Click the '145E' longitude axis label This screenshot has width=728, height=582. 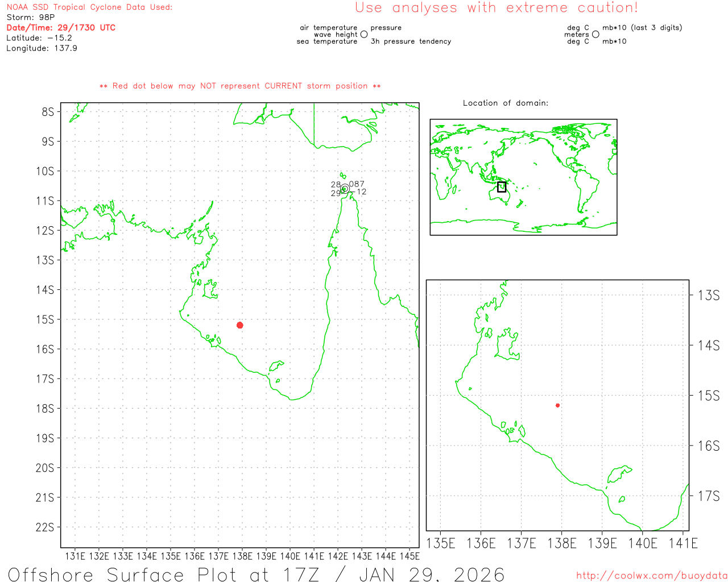pyautogui.click(x=409, y=556)
